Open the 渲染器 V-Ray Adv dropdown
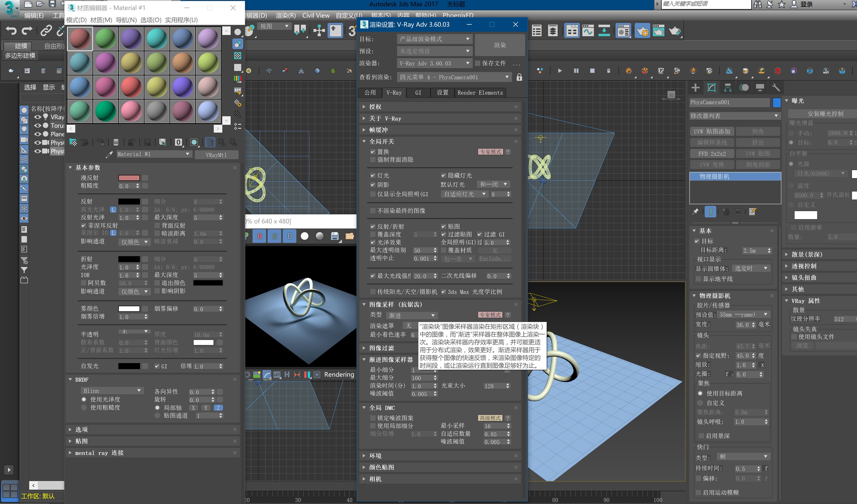857x504 pixels. tap(434, 63)
